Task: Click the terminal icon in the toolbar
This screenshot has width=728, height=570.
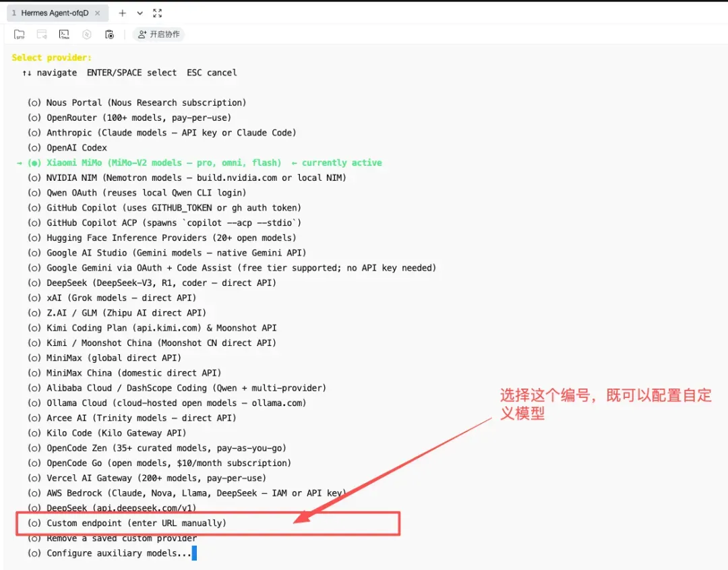Action: pos(64,34)
